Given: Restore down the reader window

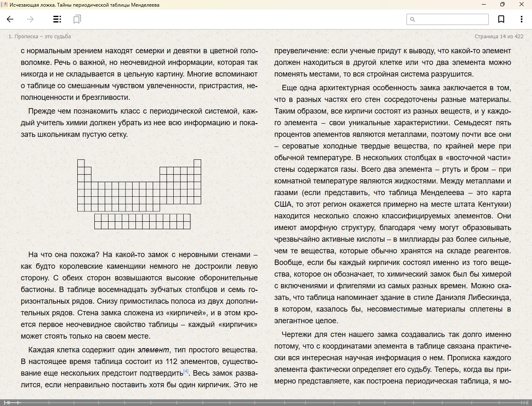Looking at the screenshot, I should [x=502, y=5].
